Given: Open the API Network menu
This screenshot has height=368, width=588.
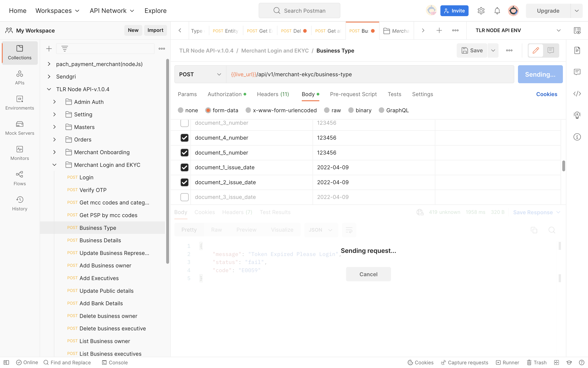Looking at the screenshot, I should click(x=112, y=11).
